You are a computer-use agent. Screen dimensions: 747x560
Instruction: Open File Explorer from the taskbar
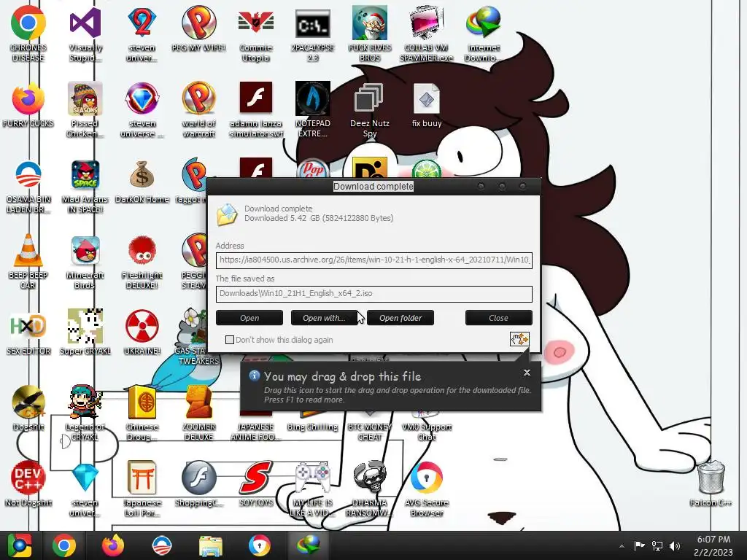point(210,545)
